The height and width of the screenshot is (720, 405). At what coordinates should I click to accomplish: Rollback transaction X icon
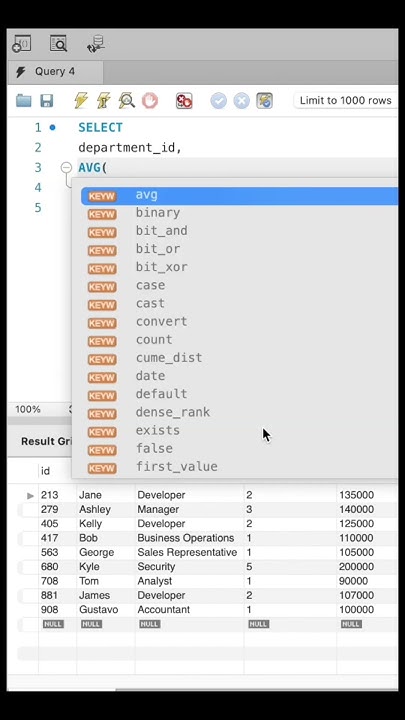pyautogui.click(x=242, y=101)
